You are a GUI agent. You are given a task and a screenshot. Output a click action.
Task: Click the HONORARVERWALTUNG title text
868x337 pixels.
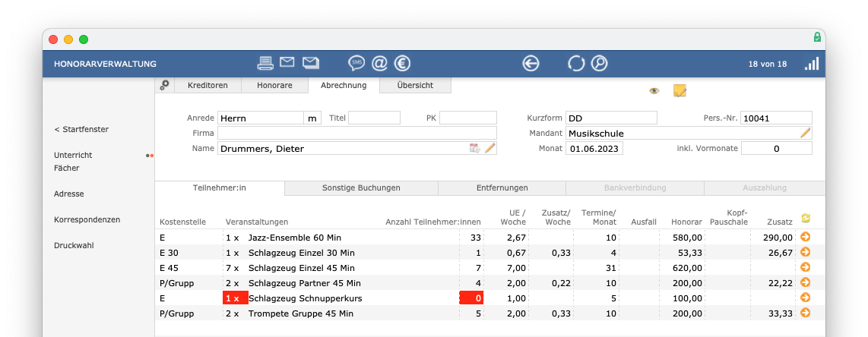click(x=105, y=64)
